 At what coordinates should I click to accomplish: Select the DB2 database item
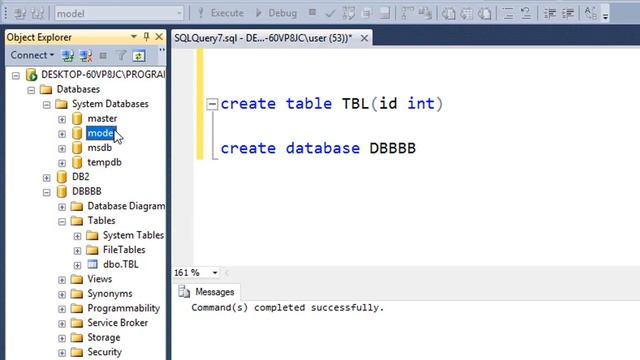(x=80, y=177)
